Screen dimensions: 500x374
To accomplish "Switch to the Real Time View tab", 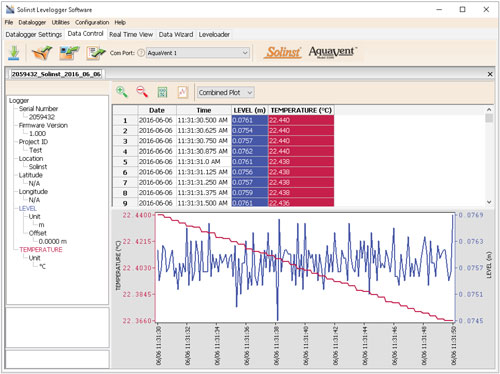I will point(131,34).
